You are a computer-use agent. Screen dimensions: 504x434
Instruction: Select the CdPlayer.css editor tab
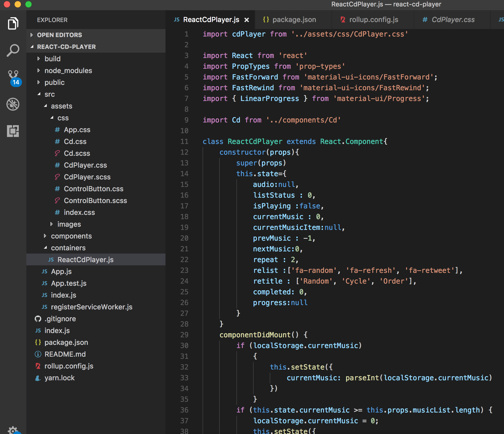click(x=453, y=20)
